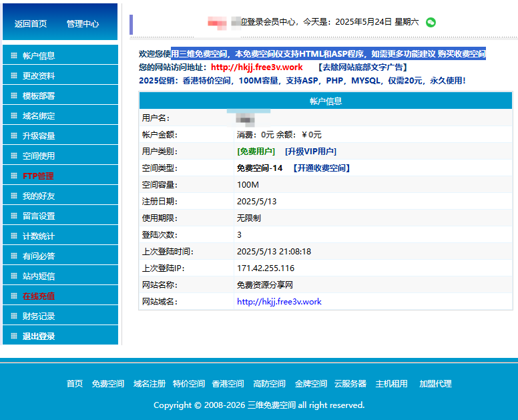Open 模板部署 sidebar menu item
The image size is (518, 420).
tap(39, 96)
